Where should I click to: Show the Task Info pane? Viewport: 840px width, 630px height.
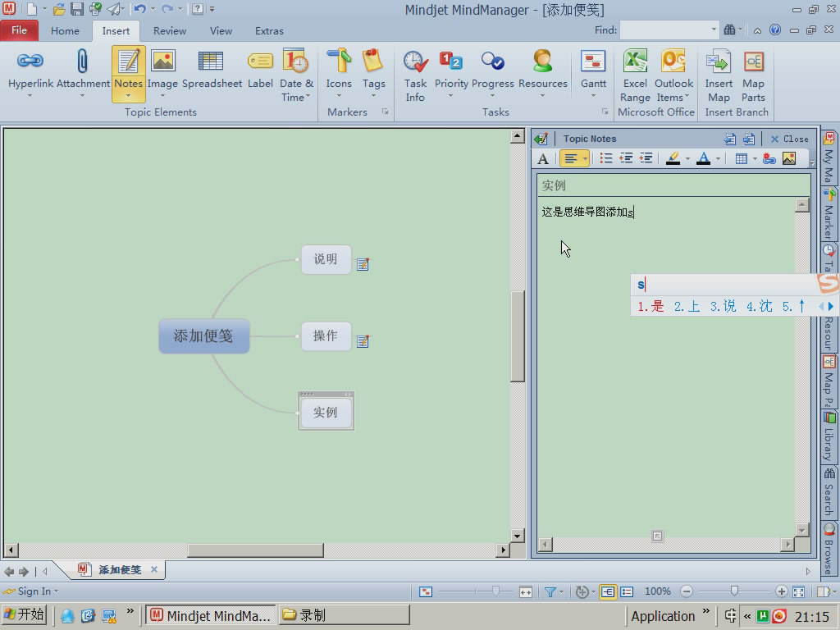click(415, 75)
